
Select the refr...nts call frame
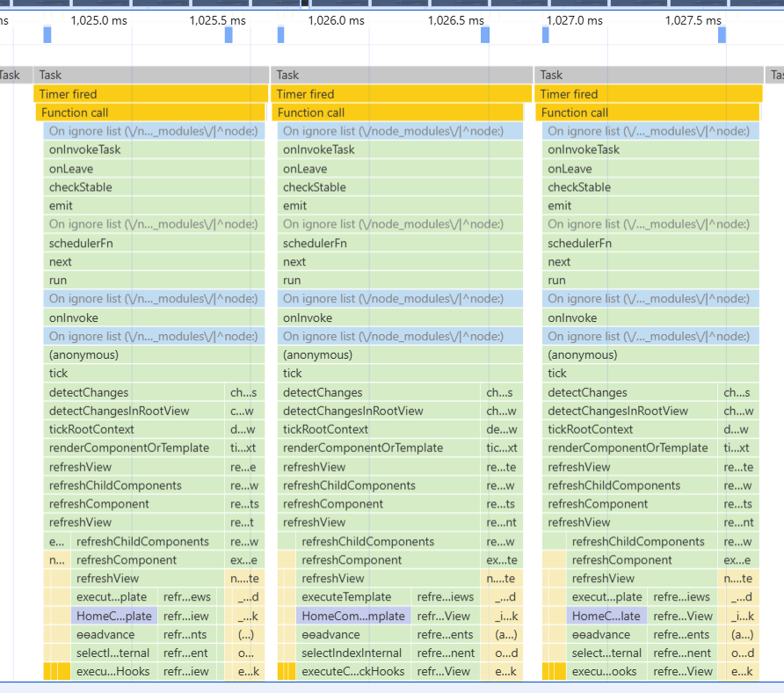[x=187, y=634]
